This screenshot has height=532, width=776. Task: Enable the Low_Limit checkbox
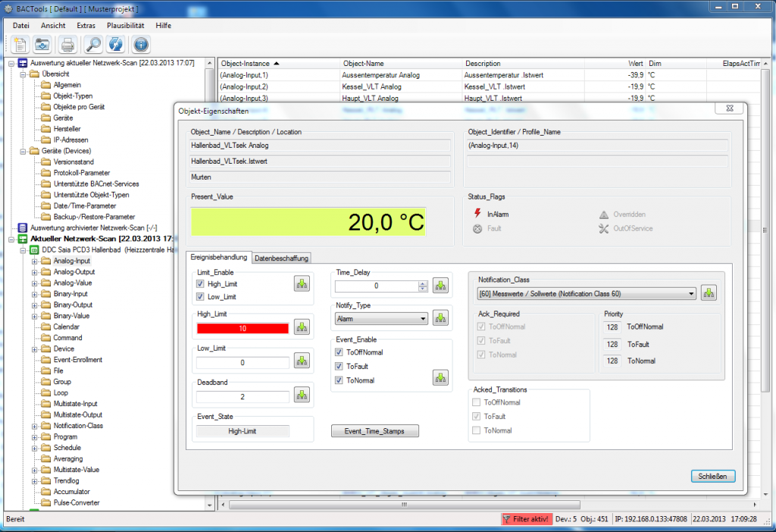[200, 296]
